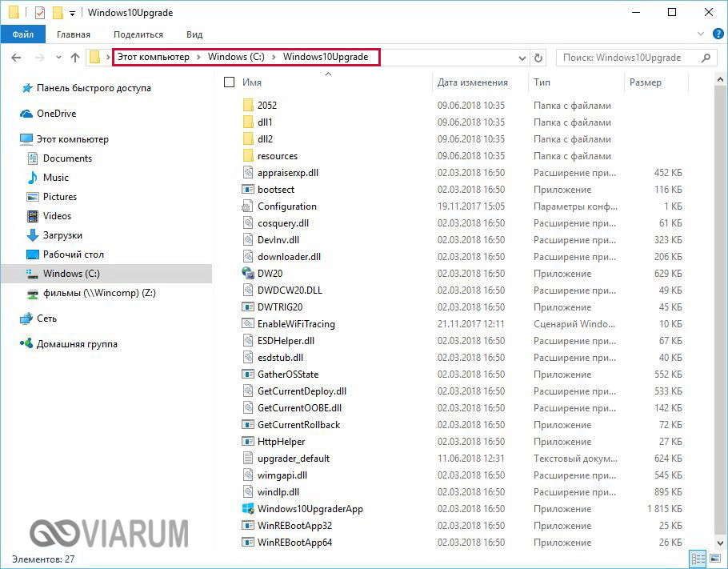The width and height of the screenshot is (728, 569).
Task: Expand the chevron after Этот компьютер in the path
Action: click(x=198, y=57)
